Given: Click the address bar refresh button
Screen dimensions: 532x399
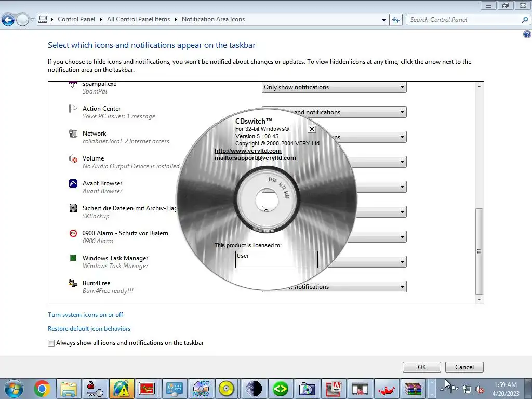Looking at the screenshot, I should pyautogui.click(x=395, y=20).
